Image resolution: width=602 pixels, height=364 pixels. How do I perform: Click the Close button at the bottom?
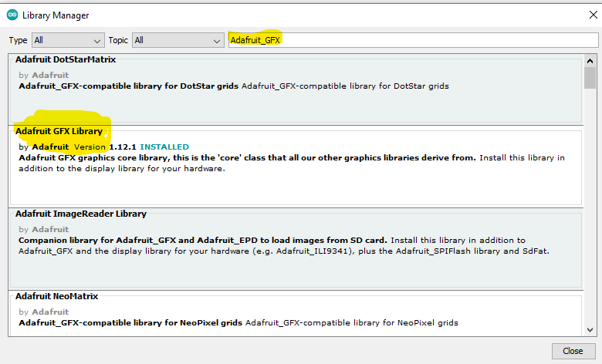(573, 351)
